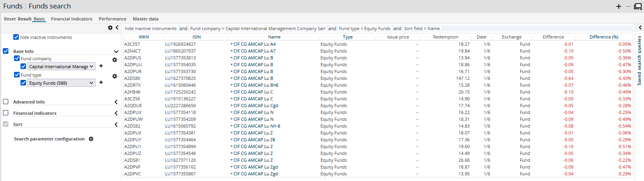Open Search parameter configuration gear
The image size is (644, 181).
tap(91, 139)
